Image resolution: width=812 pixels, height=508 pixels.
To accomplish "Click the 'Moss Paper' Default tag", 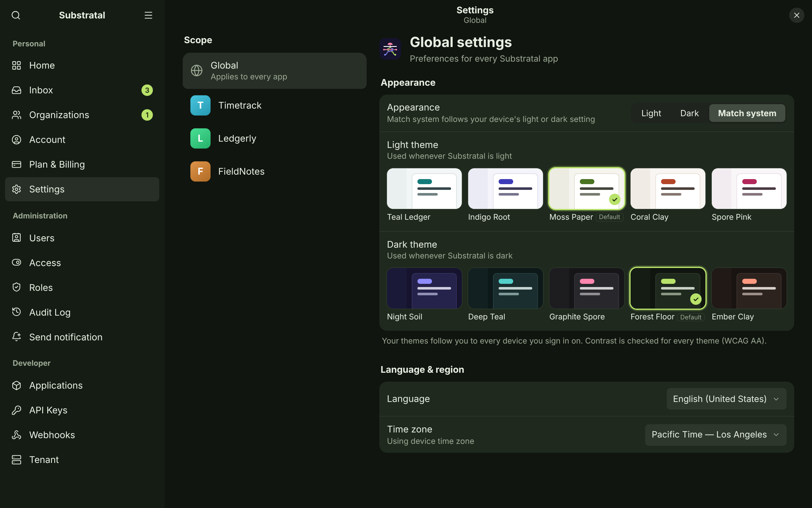I will pyautogui.click(x=609, y=217).
